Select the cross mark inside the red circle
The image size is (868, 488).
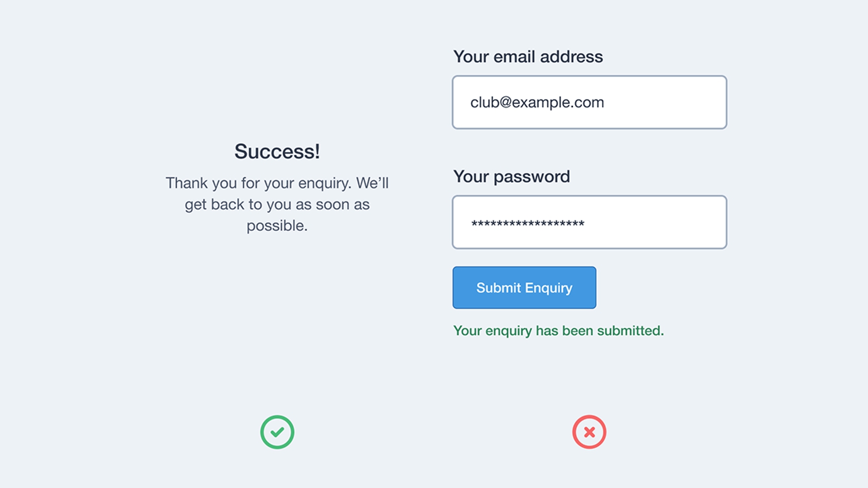[589, 432]
